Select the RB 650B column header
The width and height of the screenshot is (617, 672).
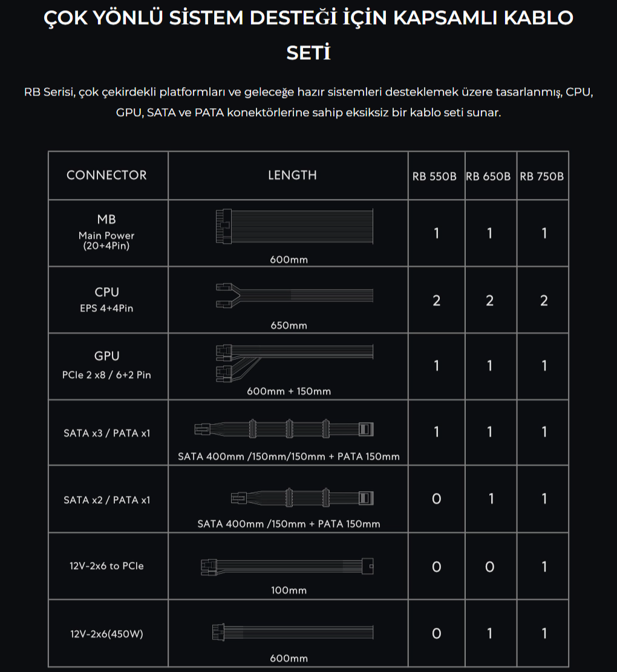(x=488, y=177)
